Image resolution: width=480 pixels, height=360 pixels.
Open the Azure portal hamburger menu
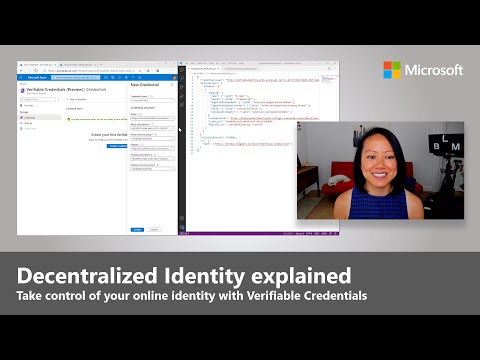[x=21, y=77]
